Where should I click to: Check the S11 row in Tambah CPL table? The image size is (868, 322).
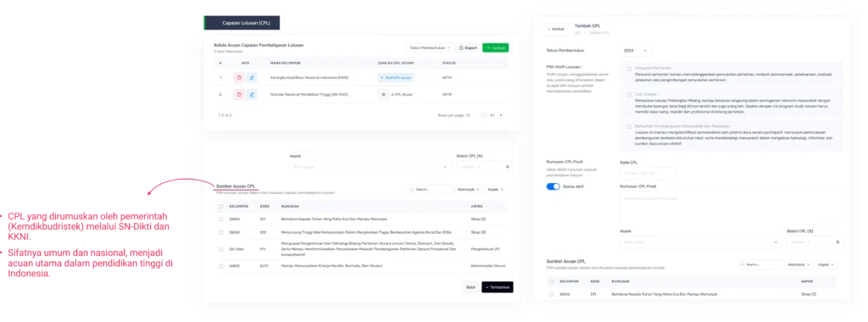click(x=551, y=294)
